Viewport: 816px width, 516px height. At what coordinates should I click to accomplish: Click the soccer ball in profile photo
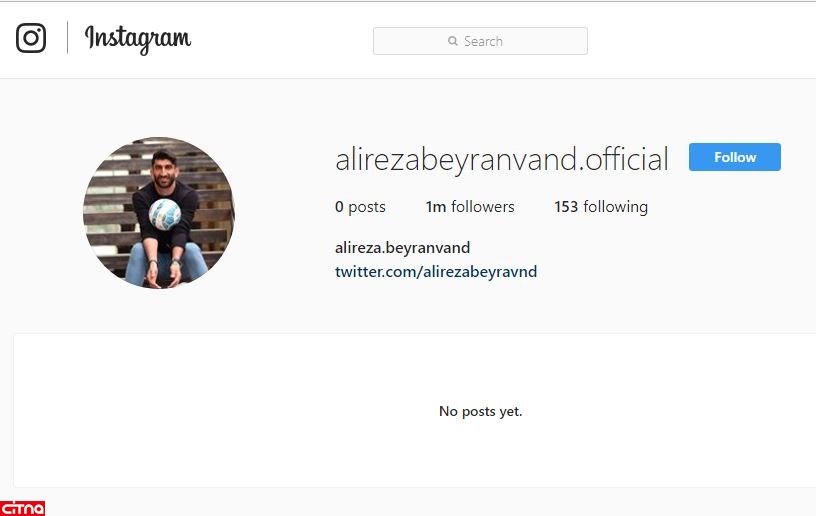pyautogui.click(x=165, y=214)
